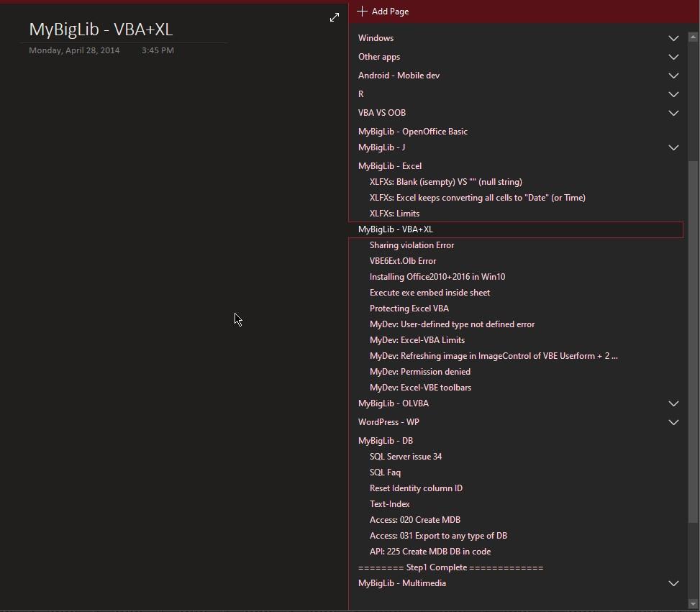
Task: Expand VBA VS OOB subpages
Action: (x=673, y=113)
